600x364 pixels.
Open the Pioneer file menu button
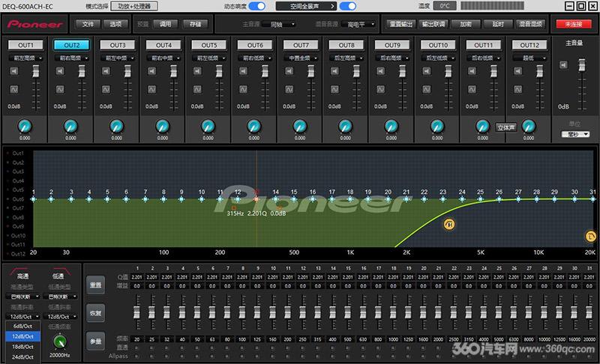click(88, 24)
